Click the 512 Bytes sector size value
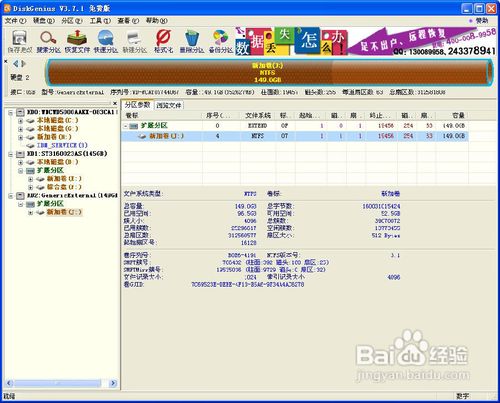 tap(386, 236)
